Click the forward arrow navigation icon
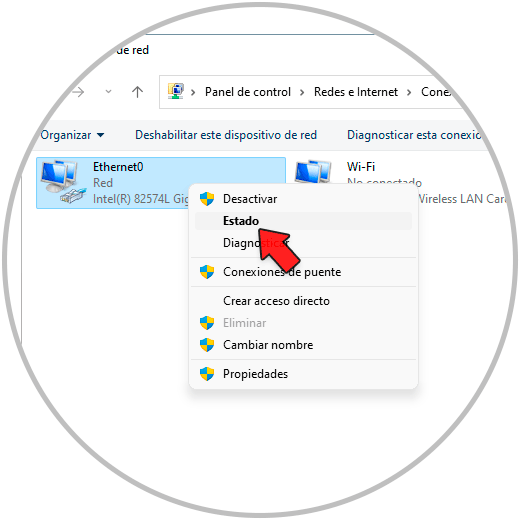The width and height of the screenshot is (520, 520). (x=78, y=92)
